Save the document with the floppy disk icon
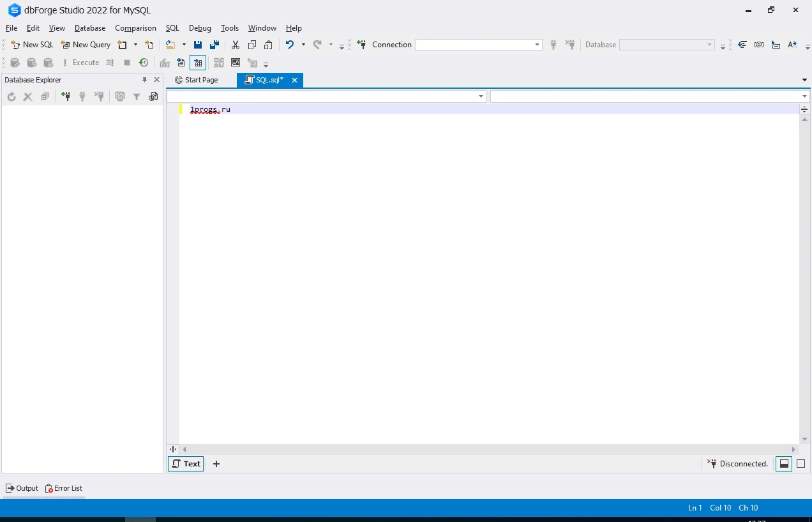This screenshot has height=522, width=812. pyautogui.click(x=198, y=45)
